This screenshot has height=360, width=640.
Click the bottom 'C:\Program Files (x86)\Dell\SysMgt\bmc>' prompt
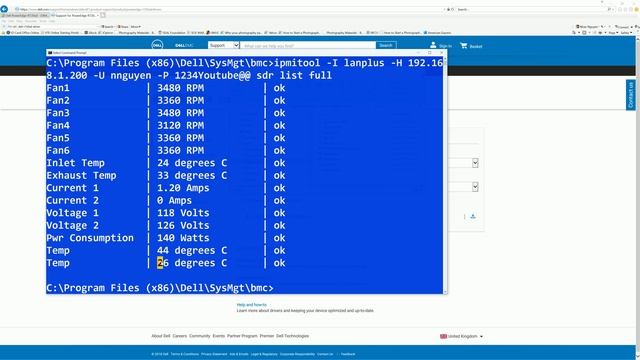tap(160, 288)
